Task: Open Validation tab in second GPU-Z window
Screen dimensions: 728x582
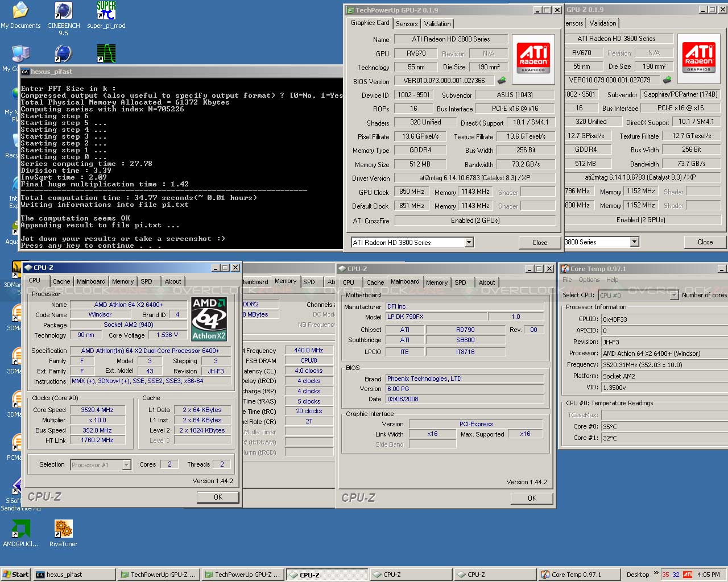Action: (603, 23)
